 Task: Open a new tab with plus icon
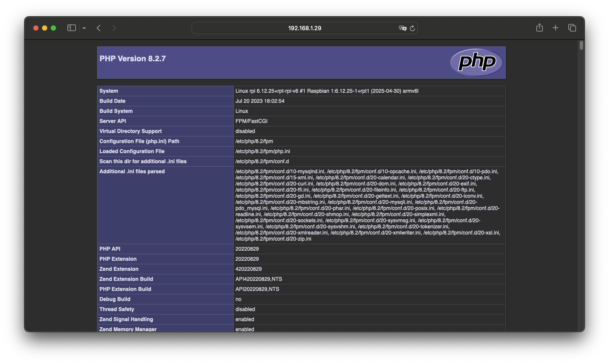click(x=555, y=28)
